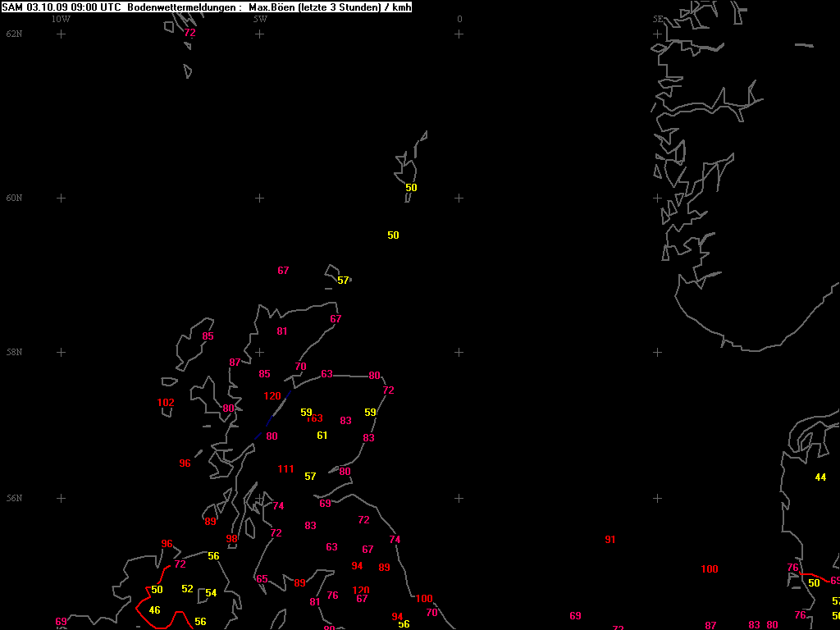The width and height of the screenshot is (840, 630).
Task: Select the yellow 44 gust value
Action: point(820,477)
